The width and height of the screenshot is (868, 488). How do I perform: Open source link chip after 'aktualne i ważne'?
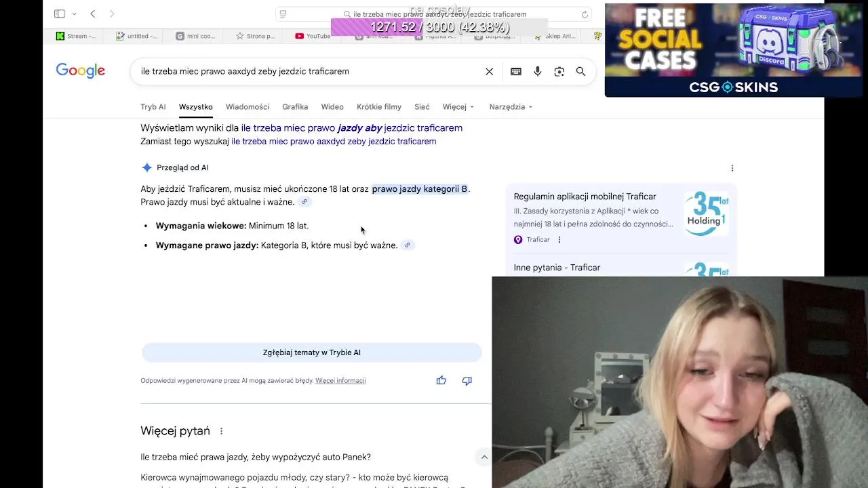pyautogui.click(x=304, y=202)
